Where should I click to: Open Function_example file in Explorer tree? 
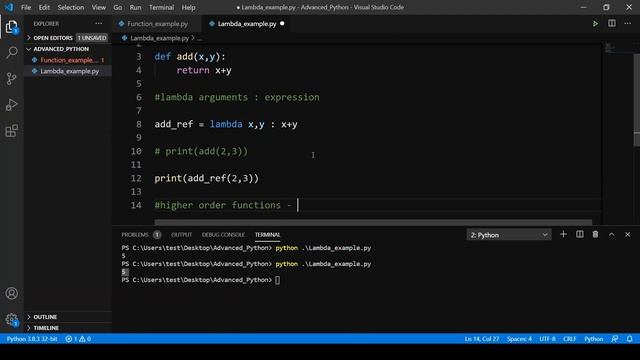(x=67, y=60)
